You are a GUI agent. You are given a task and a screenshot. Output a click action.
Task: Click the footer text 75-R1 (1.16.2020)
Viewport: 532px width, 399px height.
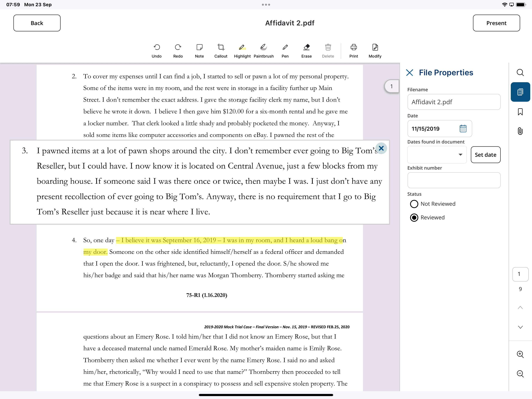[x=207, y=295]
